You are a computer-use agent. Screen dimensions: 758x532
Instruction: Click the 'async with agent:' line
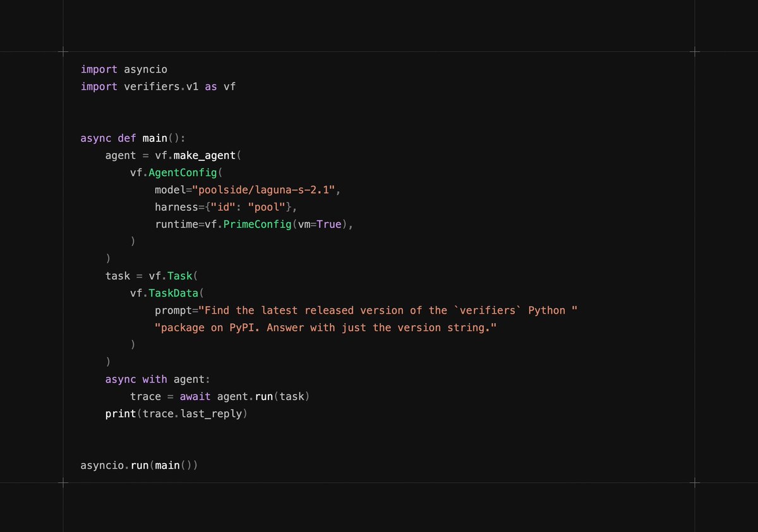click(158, 379)
